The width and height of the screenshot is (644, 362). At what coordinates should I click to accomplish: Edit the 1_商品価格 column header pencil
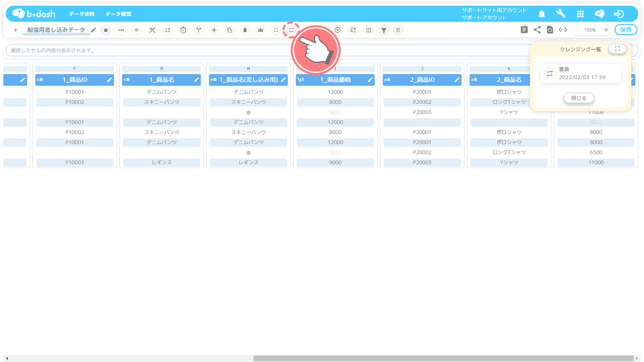click(x=370, y=80)
